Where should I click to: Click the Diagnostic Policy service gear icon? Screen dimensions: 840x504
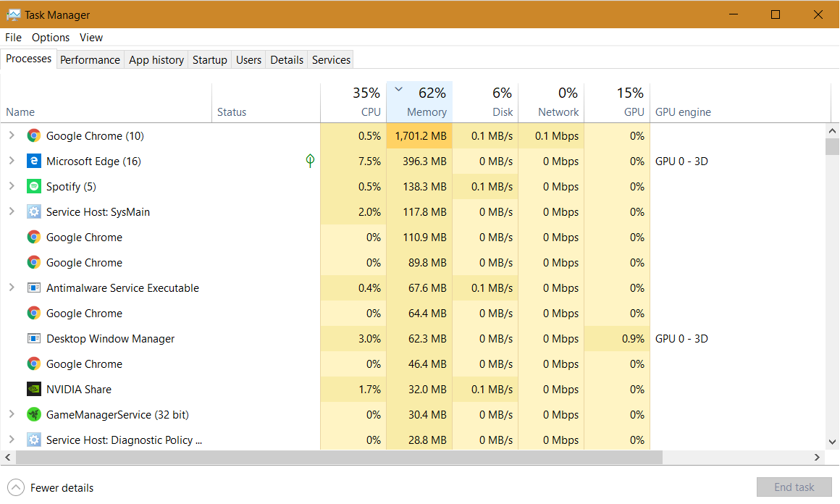coord(34,440)
